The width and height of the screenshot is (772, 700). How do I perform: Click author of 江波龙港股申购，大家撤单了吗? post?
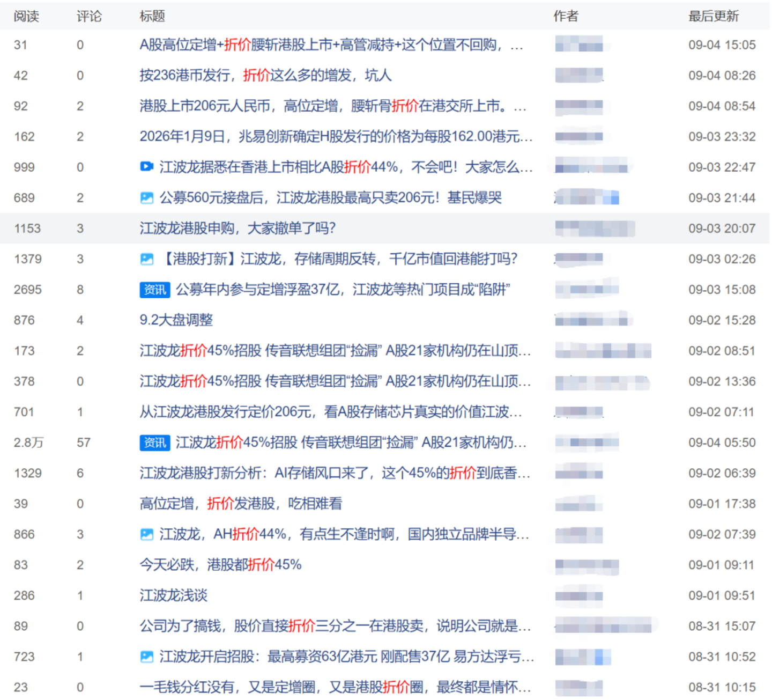coord(595,229)
